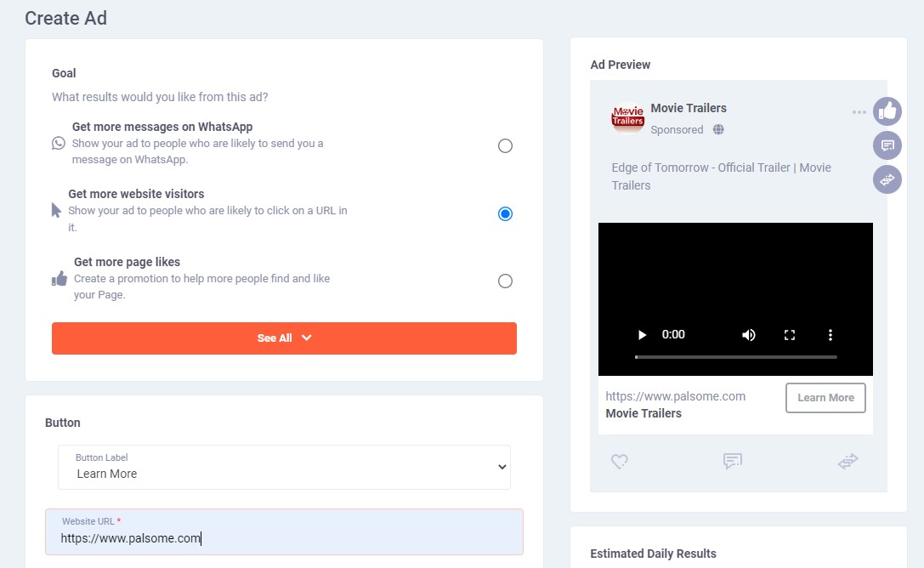
Task: Select Get more messages on WhatsApp radio
Action: pyautogui.click(x=505, y=145)
